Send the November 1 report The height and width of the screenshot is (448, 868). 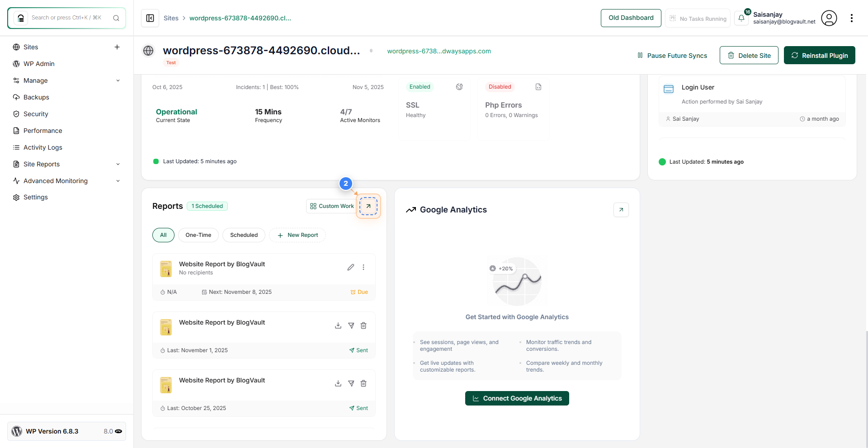point(351,325)
